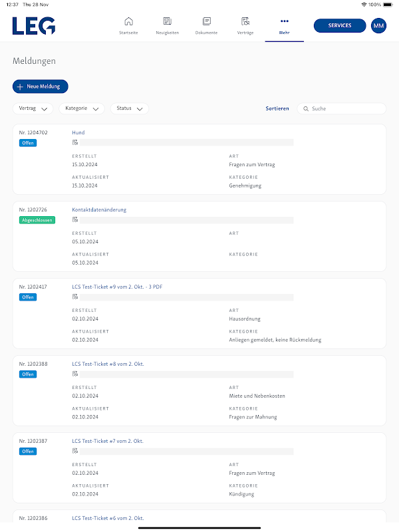Click the Meldungen page heading
The width and height of the screenshot is (399, 532).
[35, 61]
